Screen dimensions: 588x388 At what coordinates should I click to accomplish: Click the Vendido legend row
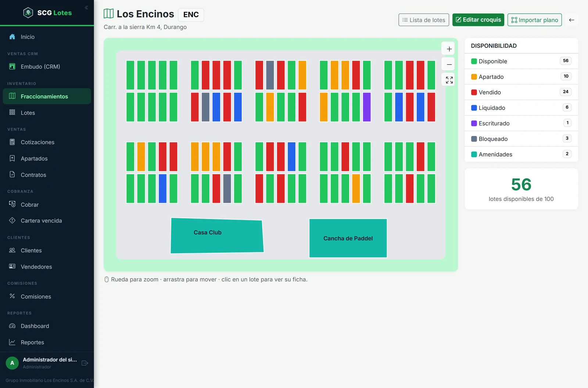(521, 92)
